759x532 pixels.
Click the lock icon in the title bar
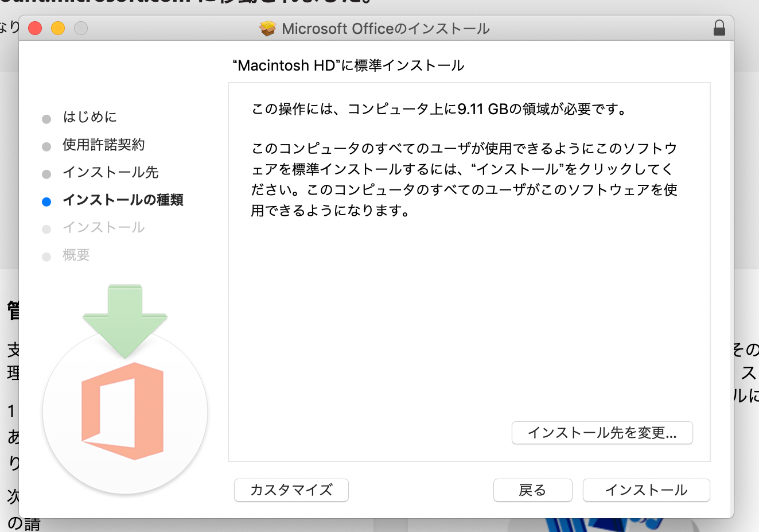tap(719, 28)
